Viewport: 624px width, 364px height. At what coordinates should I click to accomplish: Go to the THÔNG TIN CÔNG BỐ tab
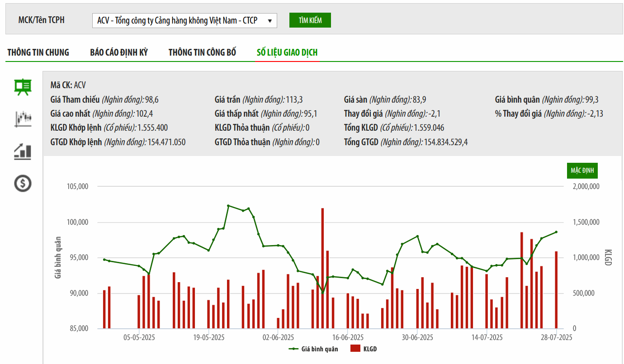point(202,52)
